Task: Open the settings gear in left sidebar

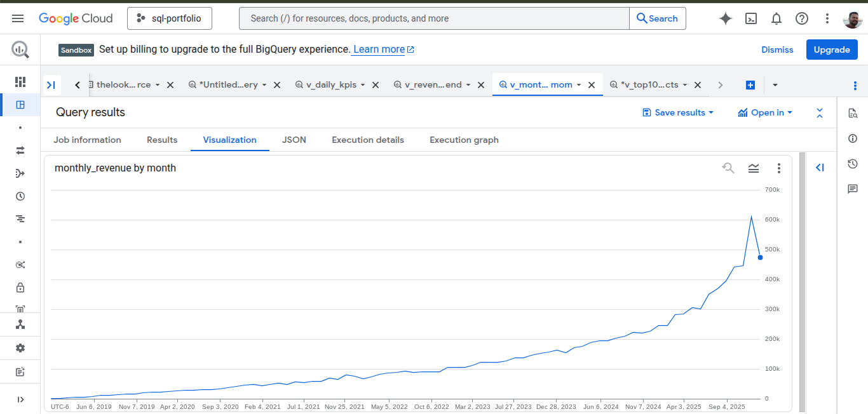Action: tap(20, 348)
